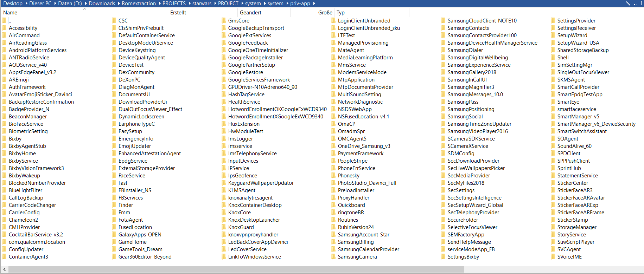
Task: Expand arrow after PROJECTS in breadcrumb
Action: [189, 4]
